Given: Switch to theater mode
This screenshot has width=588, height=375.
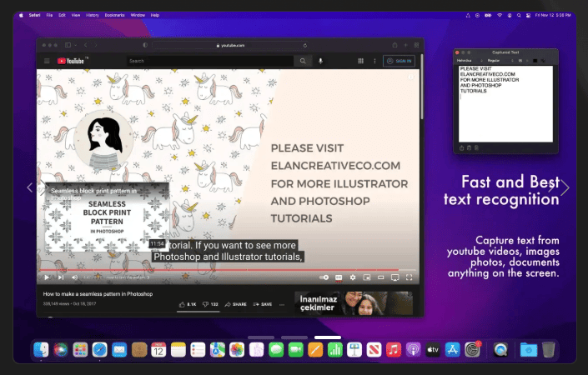Looking at the screenshot, I should coord(380,277).
